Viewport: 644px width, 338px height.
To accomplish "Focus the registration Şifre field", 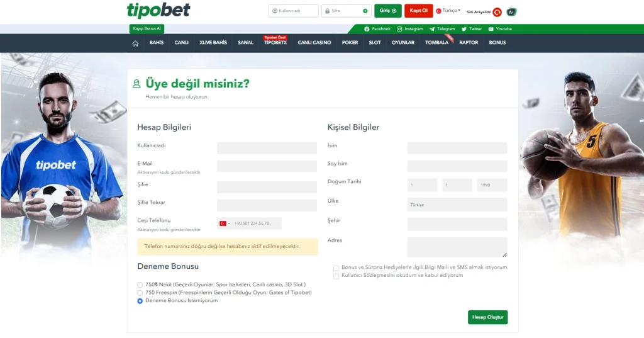I will 267,187.
